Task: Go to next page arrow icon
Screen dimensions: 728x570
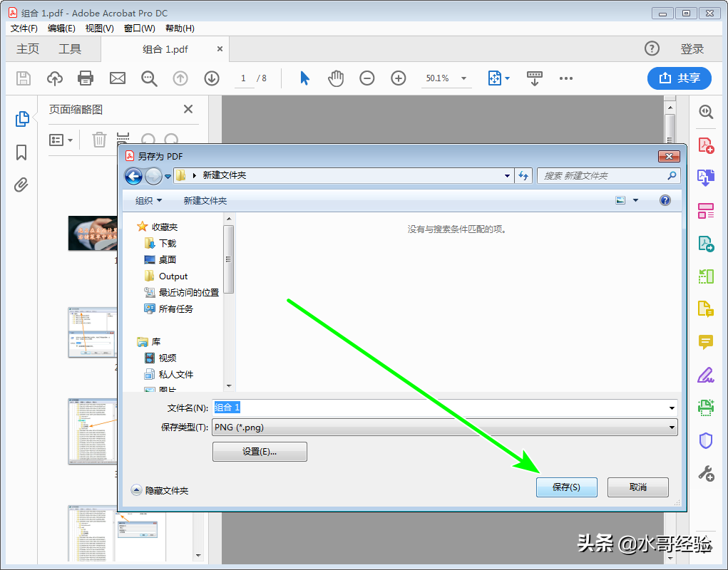Action: [212, 78]
